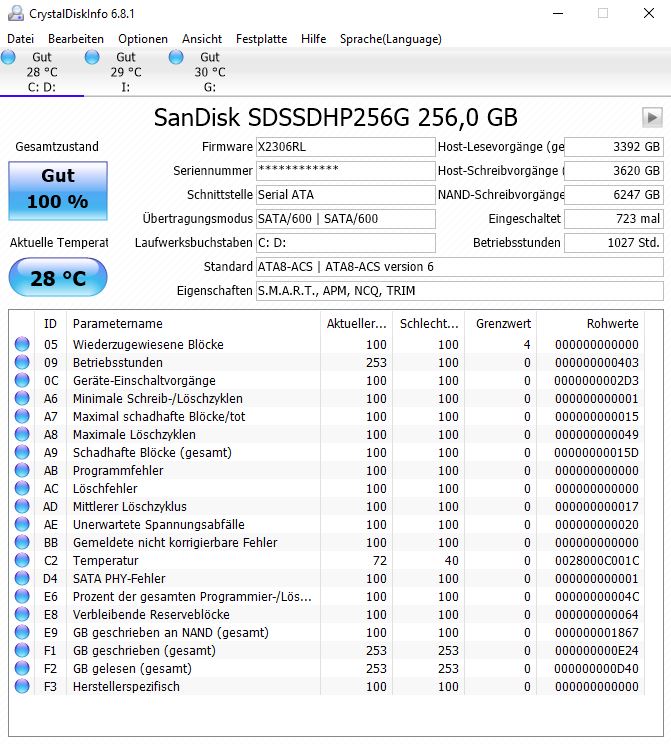Click the SanDisk SDSSDHP256G 256,0 GB title
This screenshot has width=671, height=744.
pyautogui.click(x=336, y=118)
